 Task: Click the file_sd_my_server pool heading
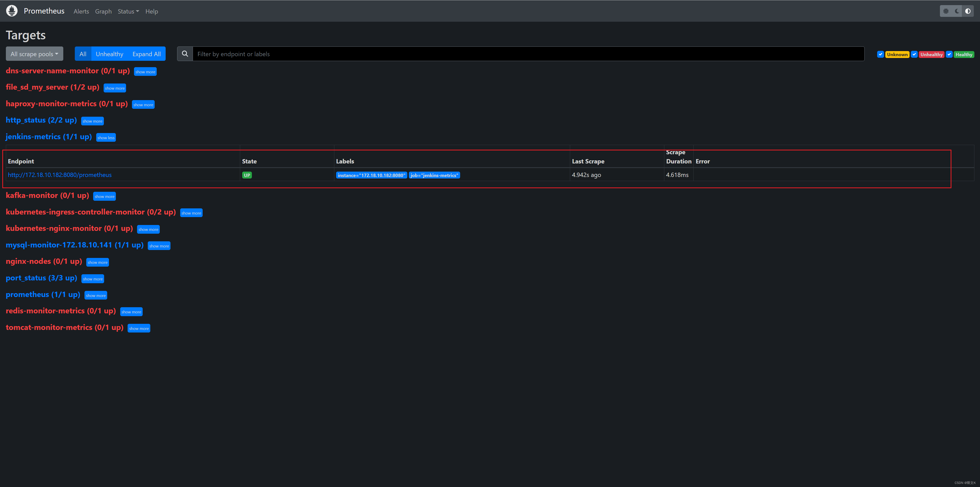tap(53, 87)
